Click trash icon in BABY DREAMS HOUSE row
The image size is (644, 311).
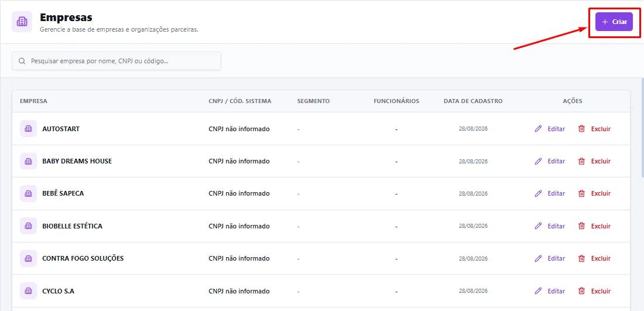pos(581,161)
